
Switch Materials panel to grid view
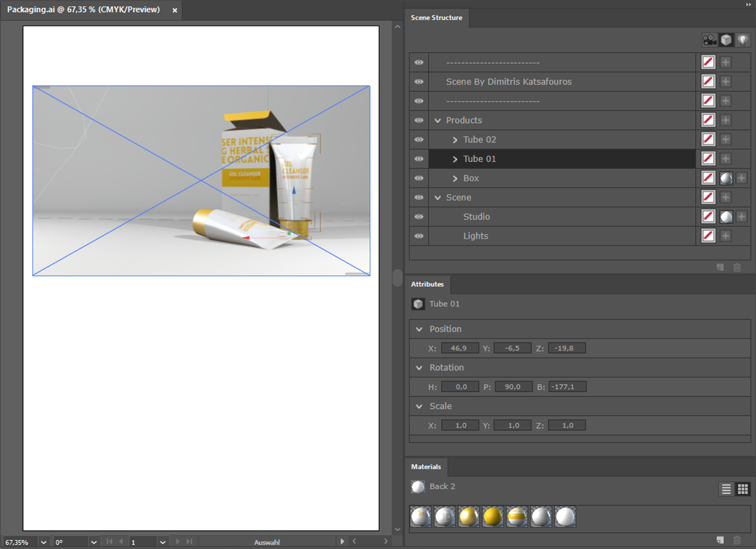tap(743, 489)
